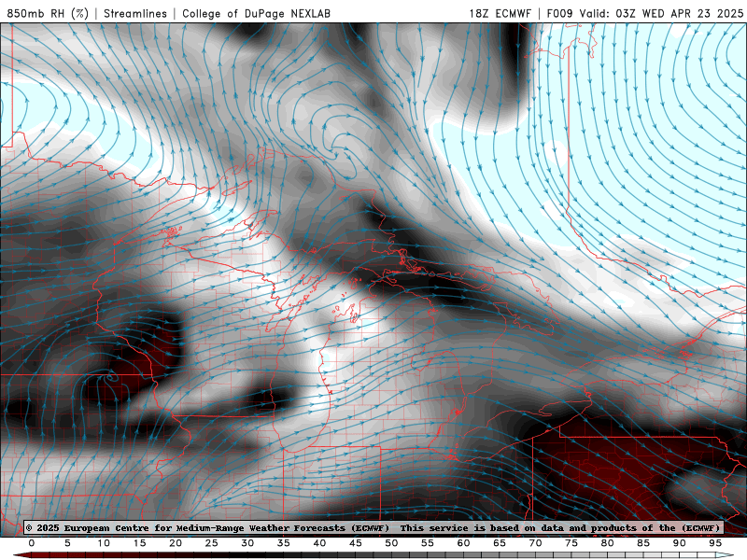
Task: Click the "0" label on RH scale
Action: point(32,543)
